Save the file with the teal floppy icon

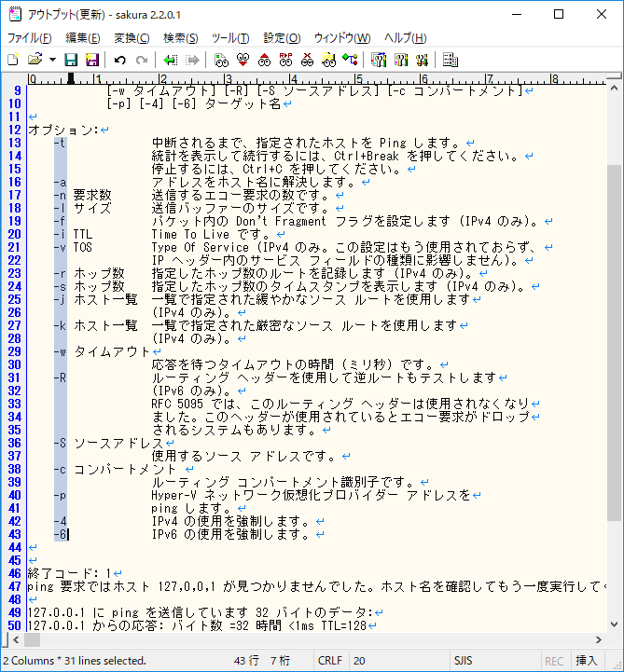71,60
